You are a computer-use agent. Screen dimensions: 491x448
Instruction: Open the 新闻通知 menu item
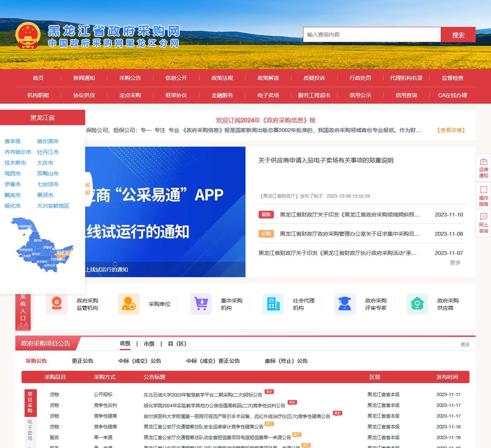(84, 78)
